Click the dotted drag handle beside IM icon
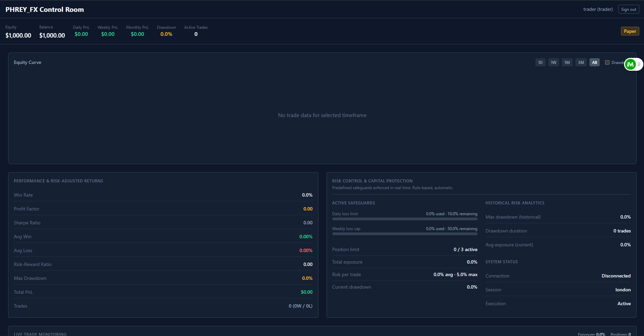Viewport: 644px width, 336px height. 639,64
